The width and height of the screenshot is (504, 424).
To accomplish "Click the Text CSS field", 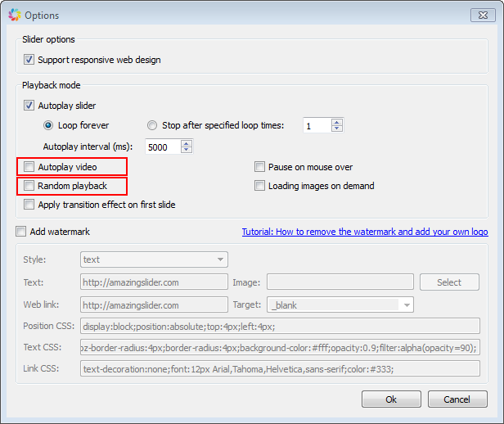I will [280, 348].
